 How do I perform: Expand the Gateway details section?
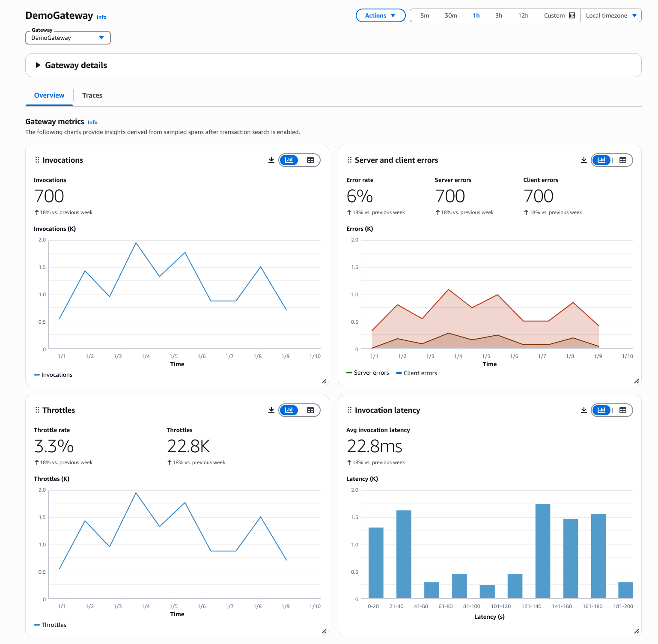coord(38,65)
